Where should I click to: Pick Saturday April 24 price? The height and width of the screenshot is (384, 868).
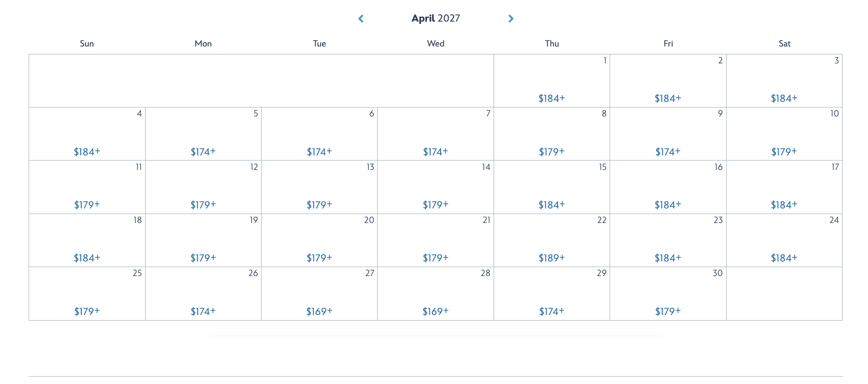click(x=784, y=258)
